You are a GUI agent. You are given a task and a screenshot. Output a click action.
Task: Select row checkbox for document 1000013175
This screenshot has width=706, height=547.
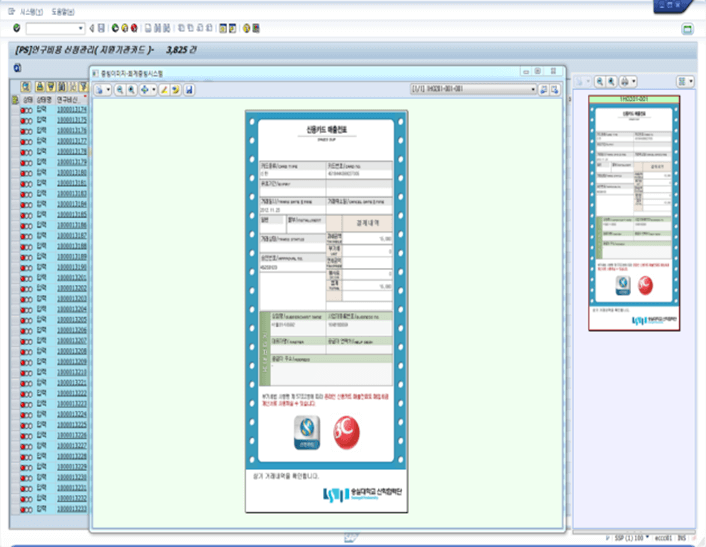(x=15, y=120)
